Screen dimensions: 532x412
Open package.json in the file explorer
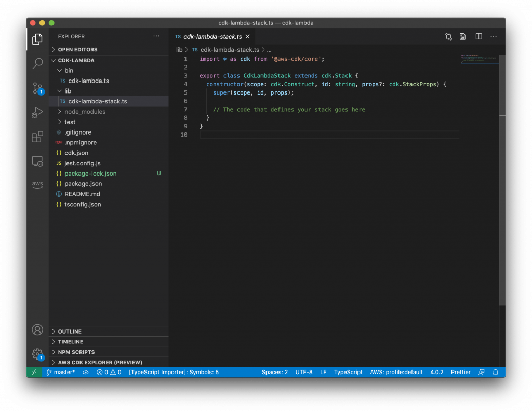click(x=83, y=184)
